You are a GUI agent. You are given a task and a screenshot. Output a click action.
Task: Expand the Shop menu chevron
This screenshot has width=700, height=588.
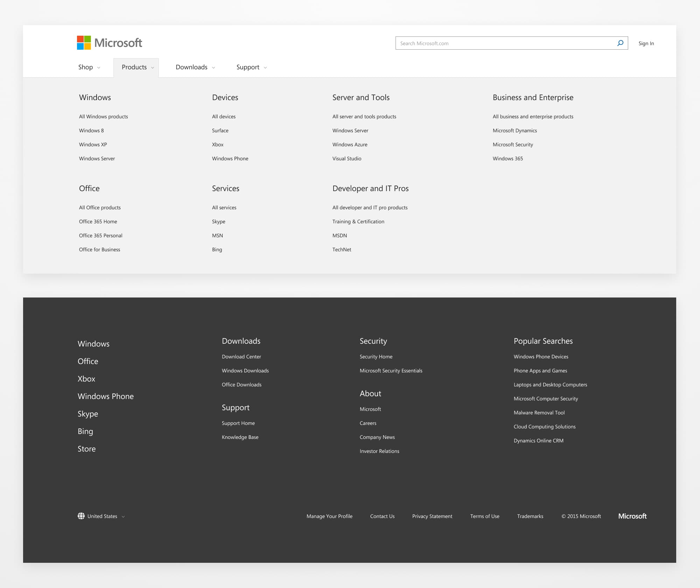point(99,68)
